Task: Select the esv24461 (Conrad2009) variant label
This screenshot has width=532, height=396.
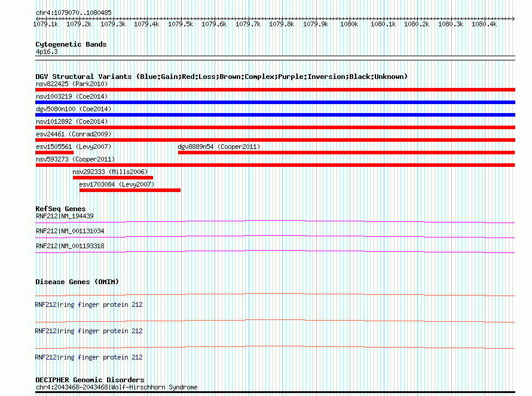Action: click(x=74, y=134)
